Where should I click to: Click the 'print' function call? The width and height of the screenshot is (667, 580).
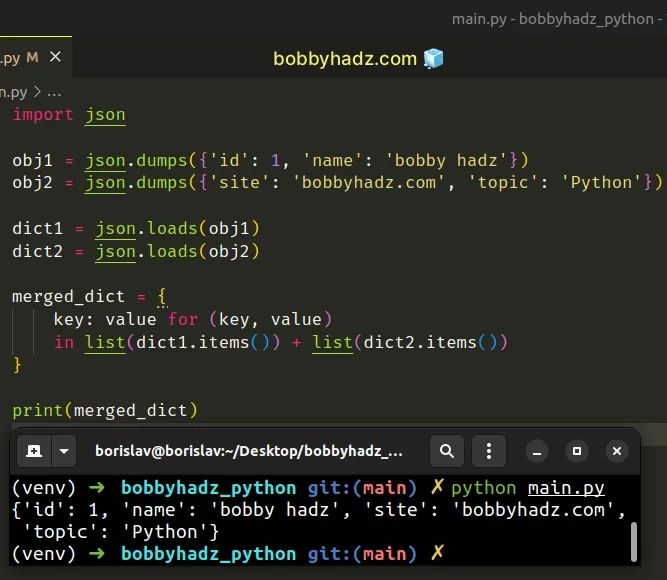37,411
